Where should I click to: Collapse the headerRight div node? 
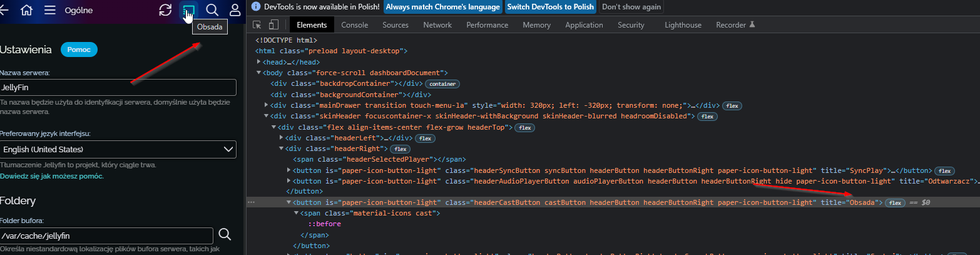281,148
